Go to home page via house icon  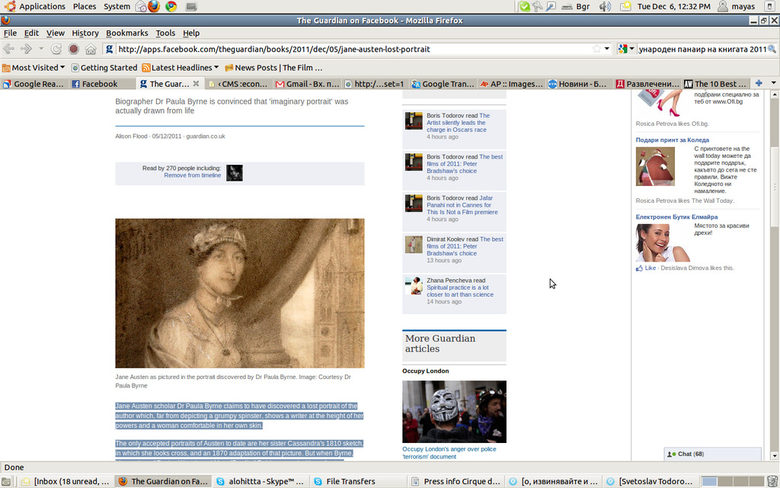91,49
